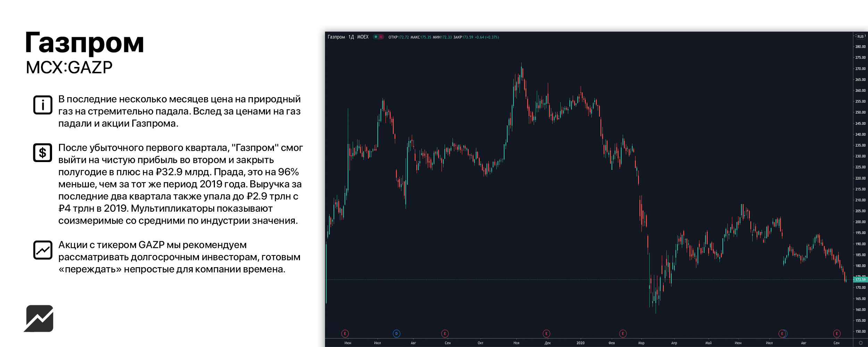Screen dimensions: 868x347
Task: Click the Дек label on time axis
Action: pos(548,343)
